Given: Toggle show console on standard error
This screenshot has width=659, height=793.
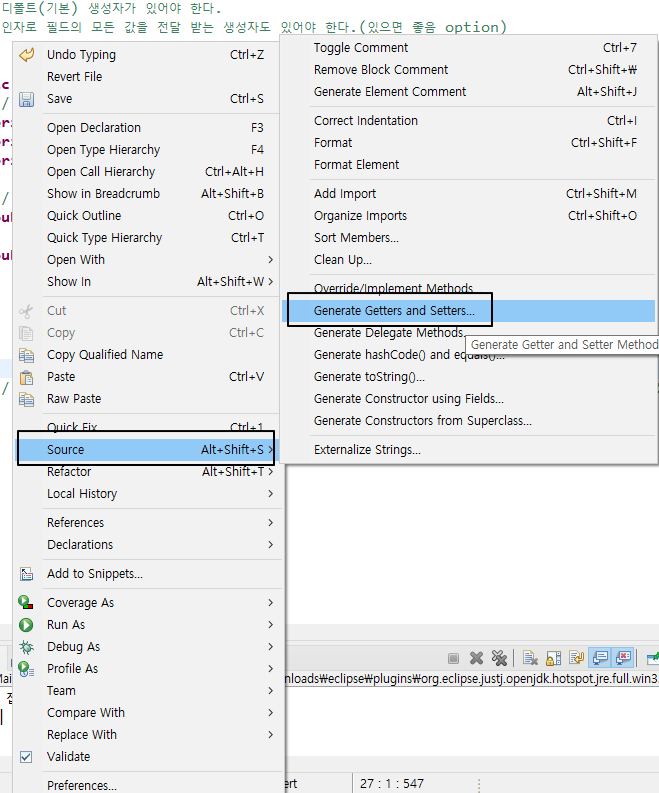Looking at the screenshot, I should [623, 658].
